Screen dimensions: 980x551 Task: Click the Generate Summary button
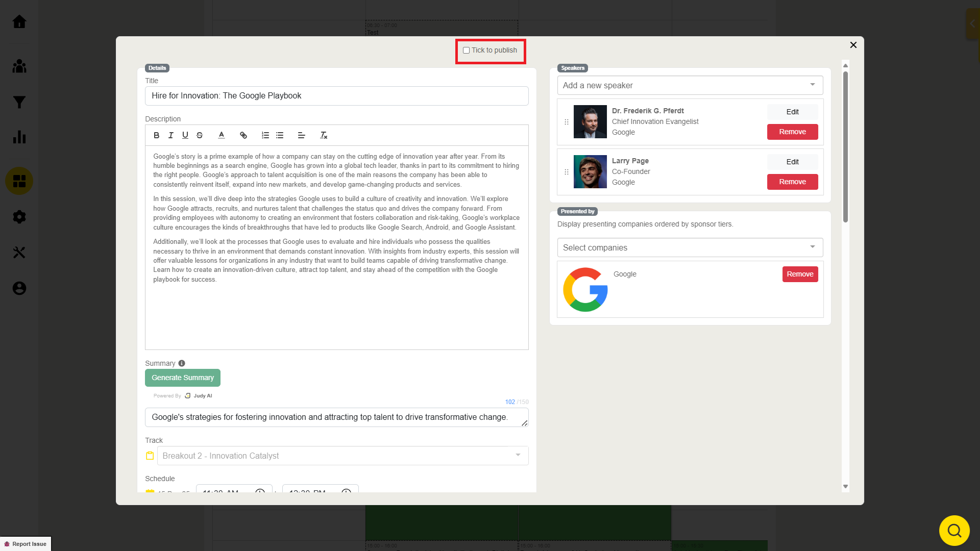[182, 378]
